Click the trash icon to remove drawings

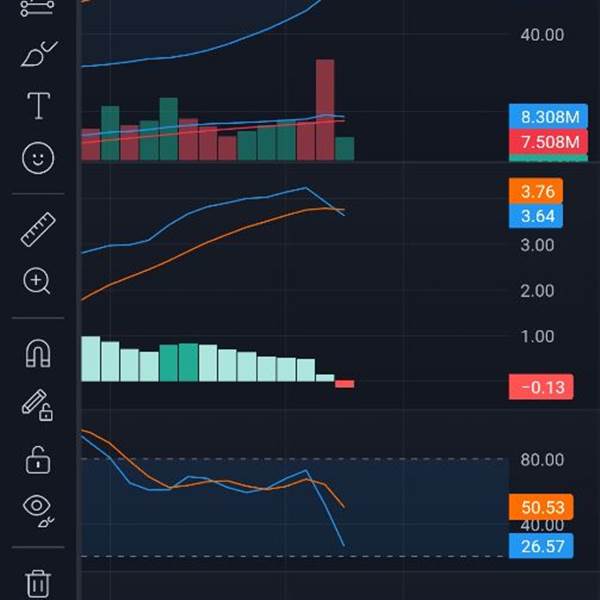click(x=38, y=584)
